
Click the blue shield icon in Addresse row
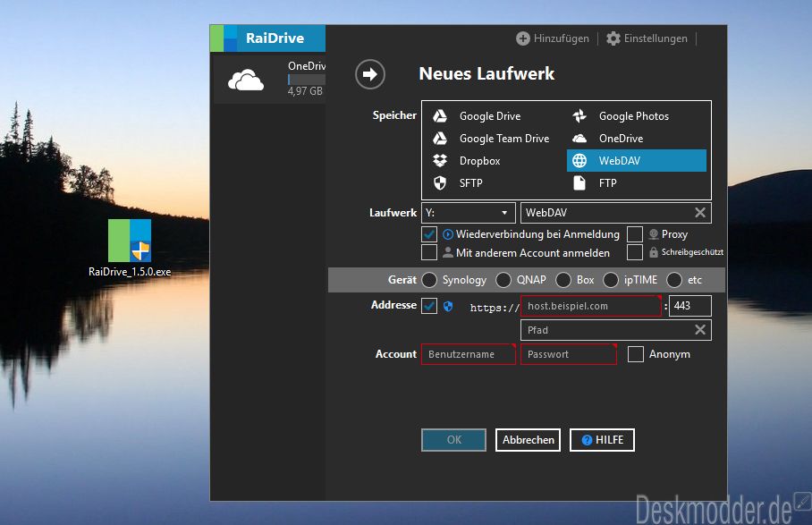448,306
